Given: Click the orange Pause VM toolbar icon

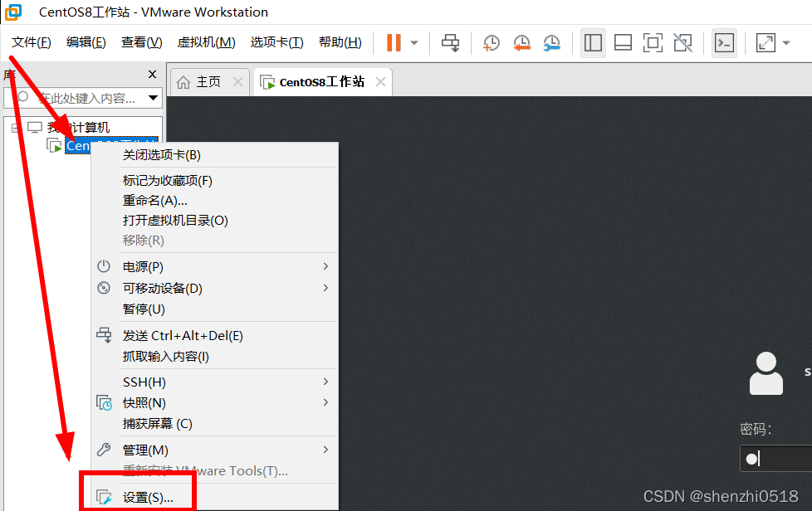Looking at the screenshot, I should 394,42.
